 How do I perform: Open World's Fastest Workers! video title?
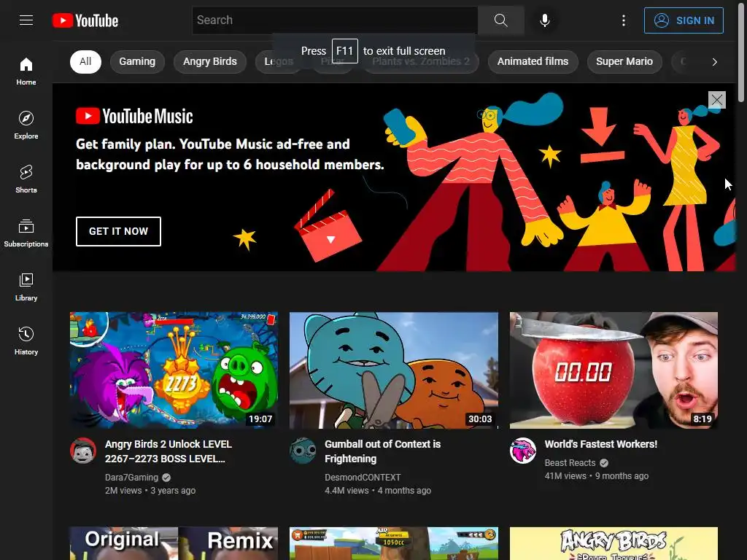click(x=601, y=444)
